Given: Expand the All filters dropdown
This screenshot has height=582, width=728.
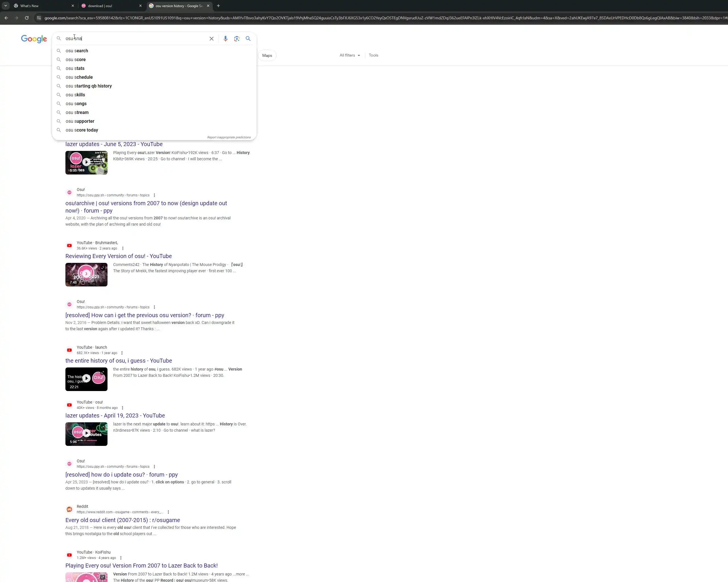Looking at the screenshot, I should pyautogui.click(x=349, y=55).
